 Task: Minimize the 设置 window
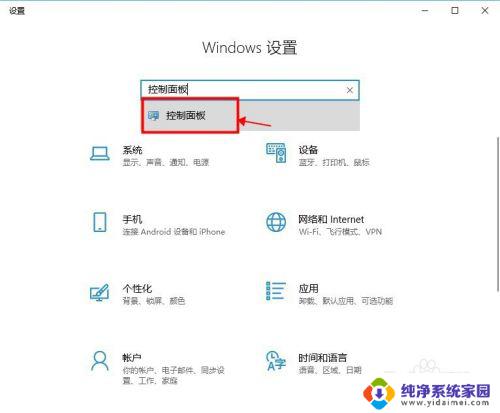(x=425, y=11)
